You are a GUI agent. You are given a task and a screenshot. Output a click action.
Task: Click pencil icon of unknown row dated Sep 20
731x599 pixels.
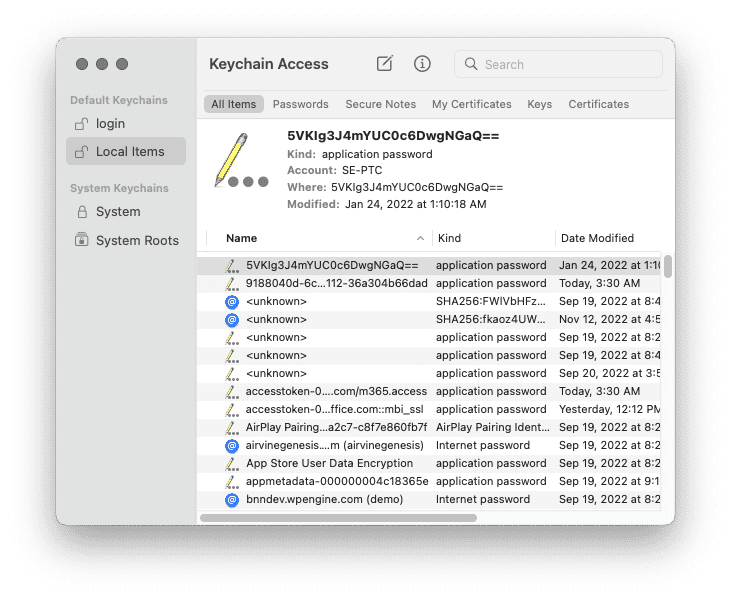(232, 374)
